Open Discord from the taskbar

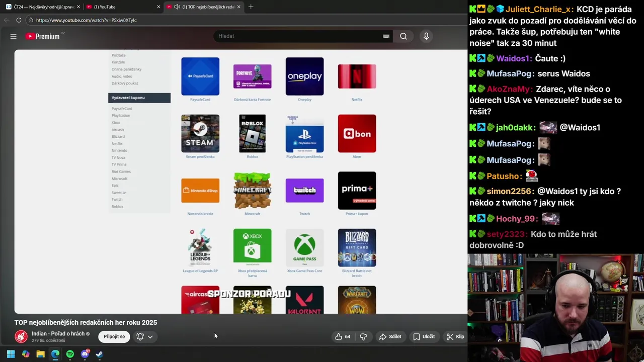85,354
